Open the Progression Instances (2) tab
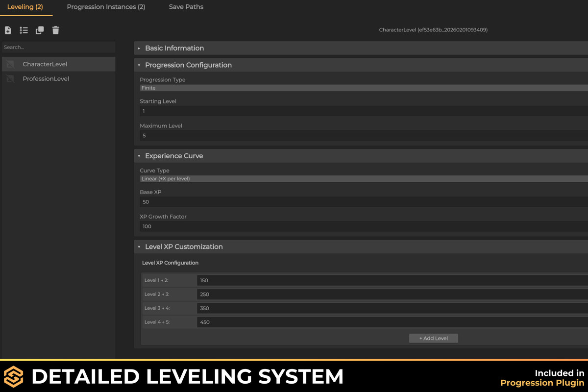The width and height of the screenshot is (588, 392). (106, 7)
